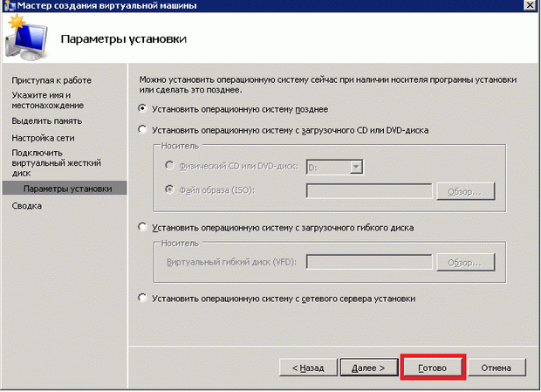Open the physical drive letter D: dropdown

tap(355, 166)
